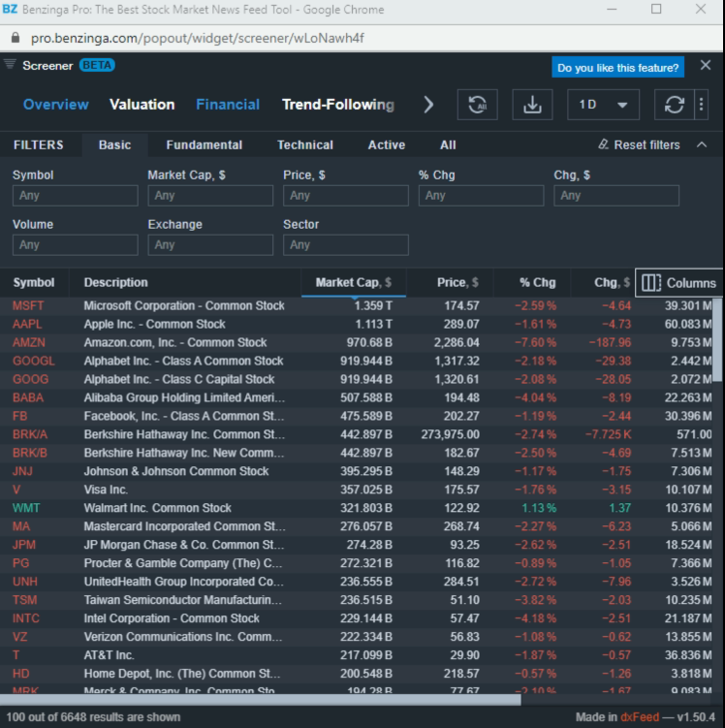Click the lock icon in address bar

click(x=16, y=38)
